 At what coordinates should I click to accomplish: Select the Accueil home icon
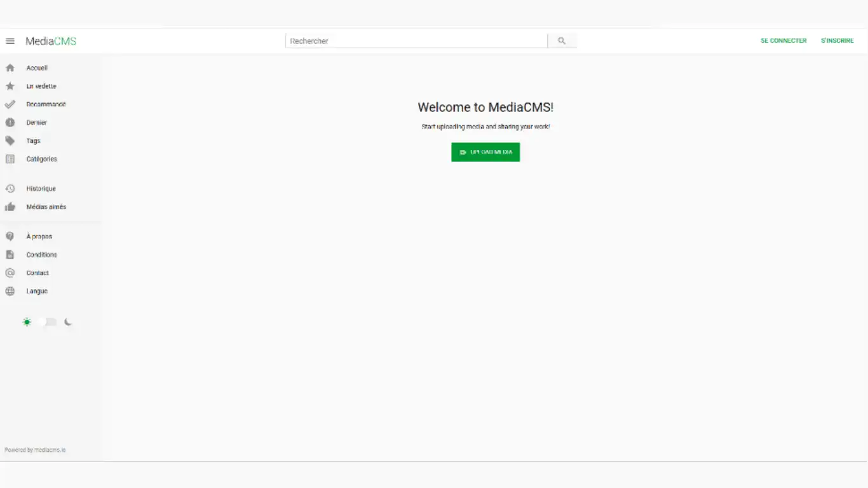click(x=10, y=67)
